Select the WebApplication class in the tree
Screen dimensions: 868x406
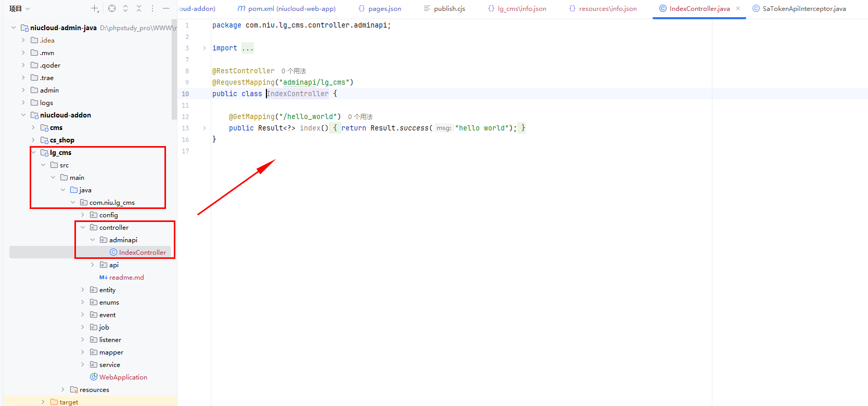pyautogui.click(x=123, y=377)
